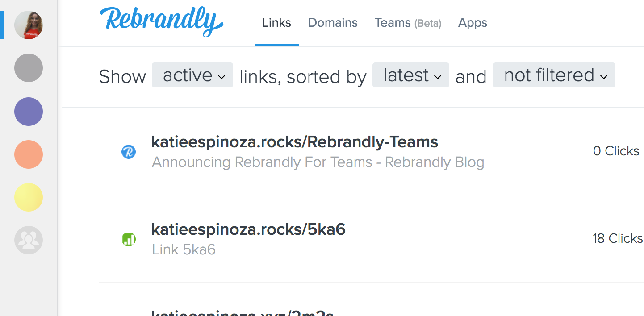Click the 18 Clicks count
Viewport: 644px width, 316px height.
[618, 238]
